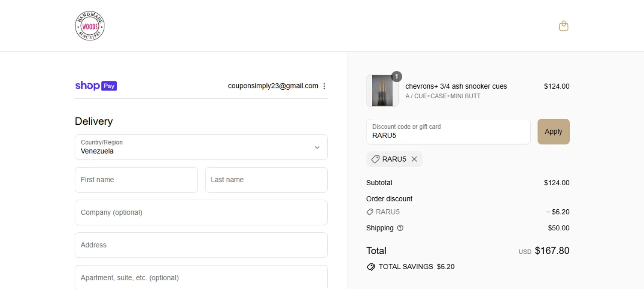Click the product quantity badge 1
Viewport: 644px width, 289px height.
tap(397, 76)
